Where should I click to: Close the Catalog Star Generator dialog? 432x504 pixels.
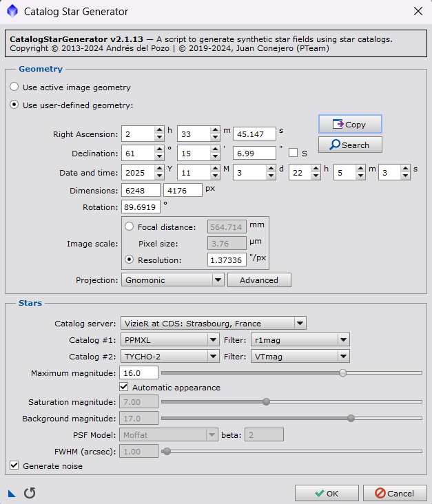pyautogui.click(x=418, y=11)
